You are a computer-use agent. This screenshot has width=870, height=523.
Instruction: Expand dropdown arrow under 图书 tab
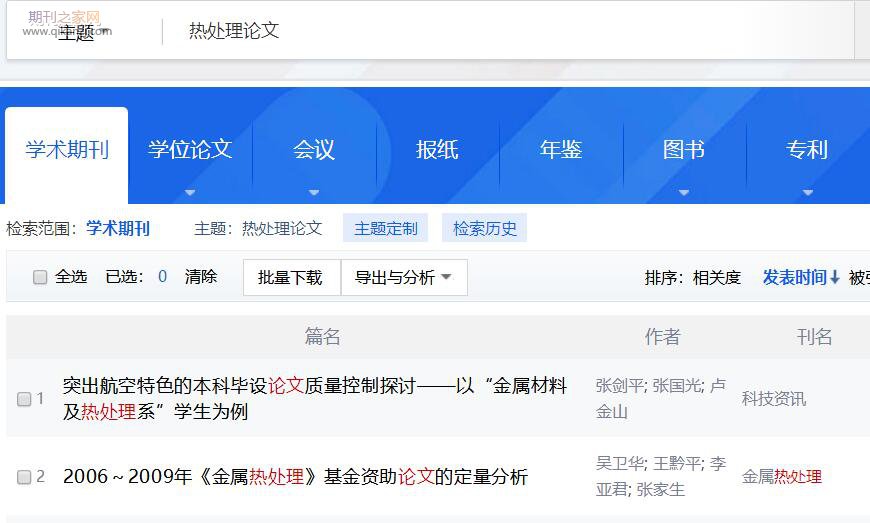coord(684,192)
